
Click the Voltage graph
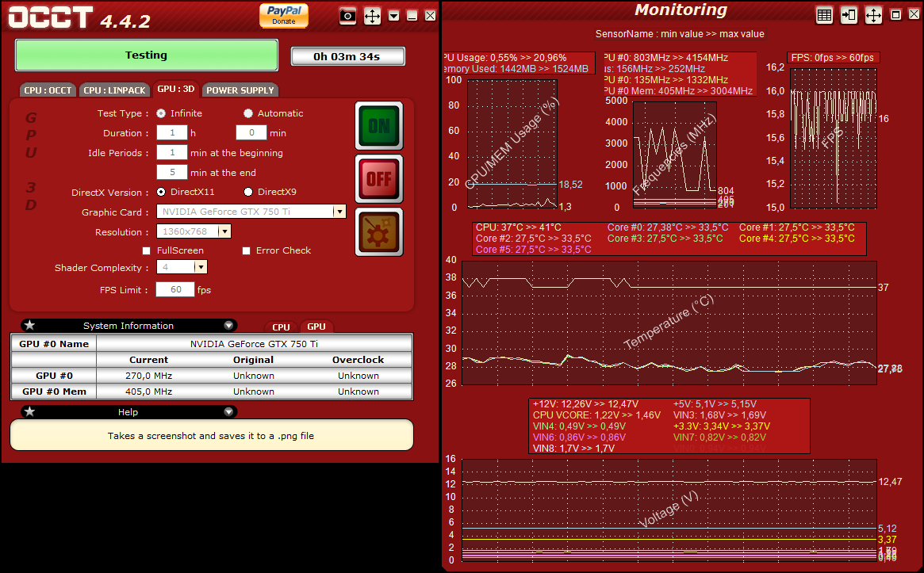669,510
